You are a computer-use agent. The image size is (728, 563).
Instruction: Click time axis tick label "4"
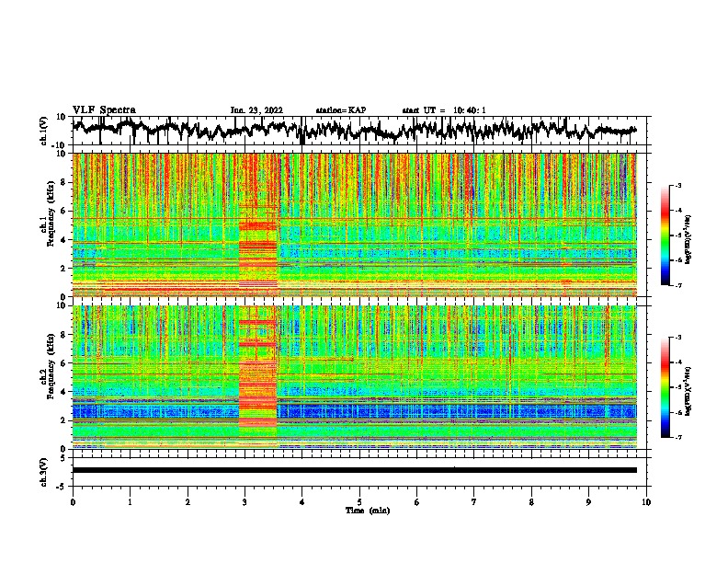pyautogui.click(x=301, y=502)
